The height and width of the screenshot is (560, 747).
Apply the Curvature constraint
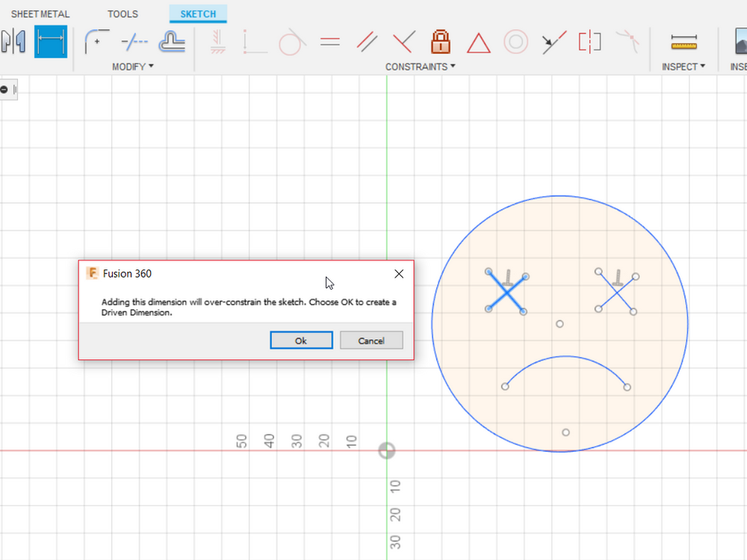tap(627, 41)
